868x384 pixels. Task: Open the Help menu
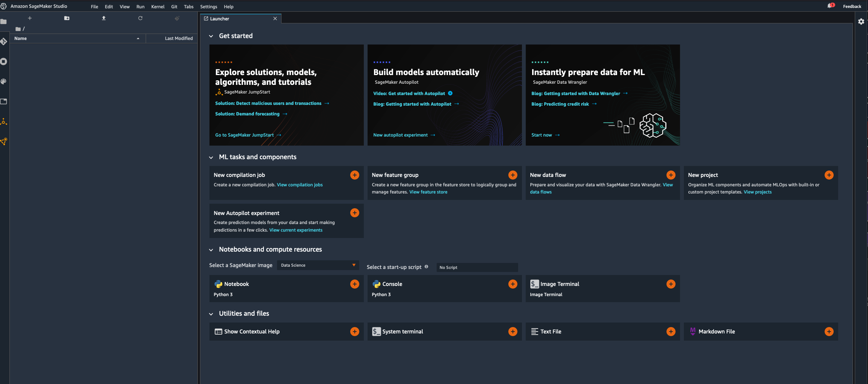click(229, 6)
